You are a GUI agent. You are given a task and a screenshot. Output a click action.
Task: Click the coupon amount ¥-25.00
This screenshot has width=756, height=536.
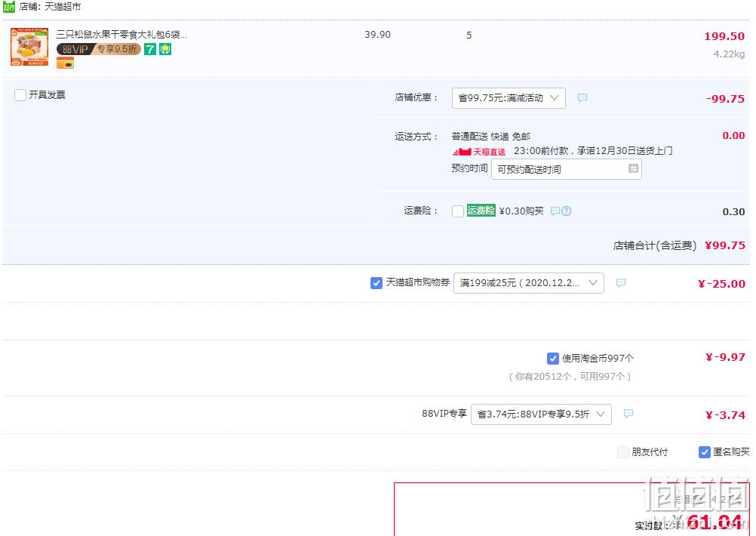(722, 284)
